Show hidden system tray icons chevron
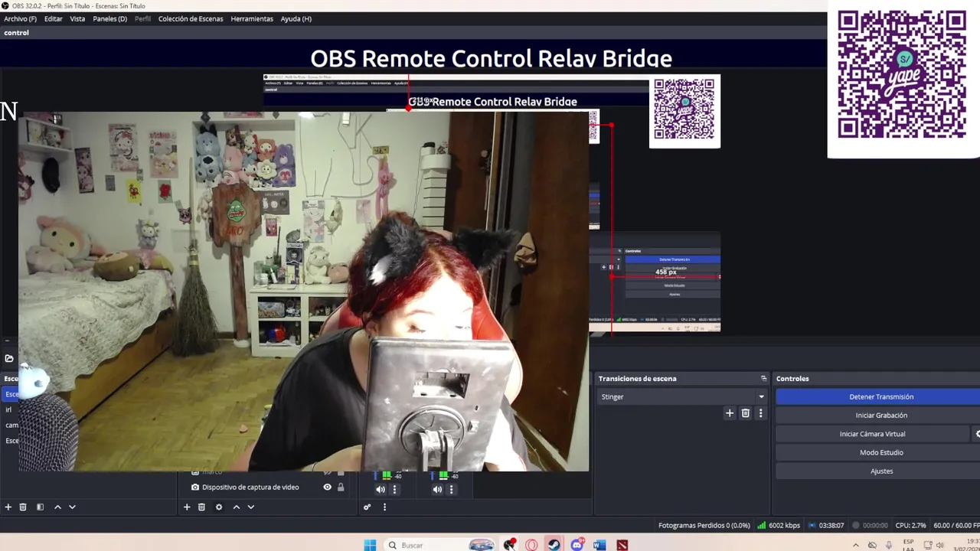This screenshot has height=551, width=980. click(855, 546)
